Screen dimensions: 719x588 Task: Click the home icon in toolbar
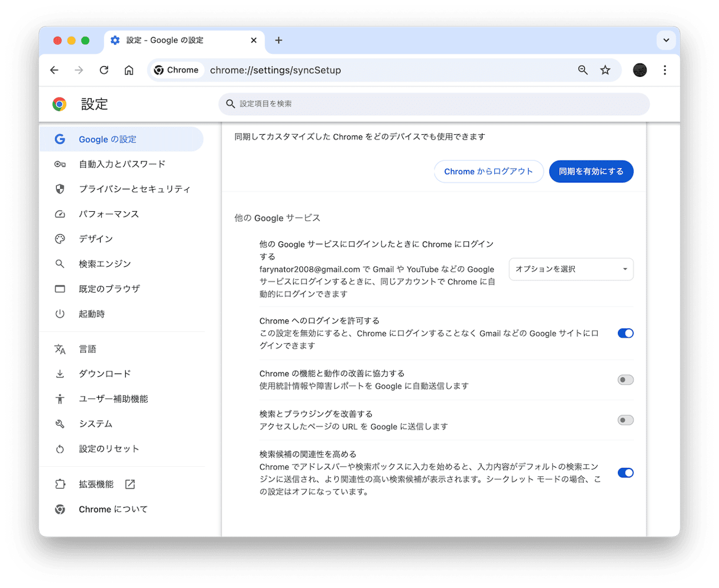point(129,70)
